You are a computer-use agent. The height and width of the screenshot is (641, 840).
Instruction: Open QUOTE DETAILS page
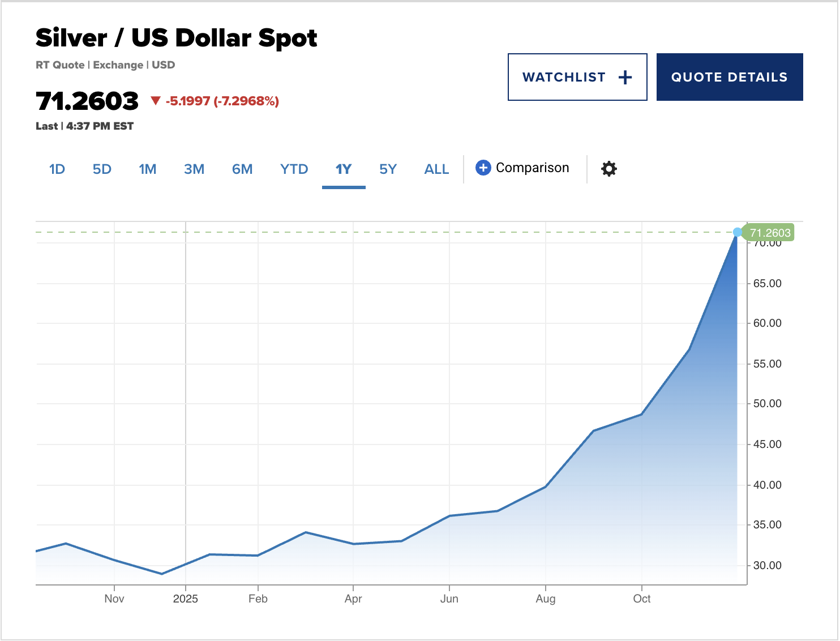tap(729, 78)
